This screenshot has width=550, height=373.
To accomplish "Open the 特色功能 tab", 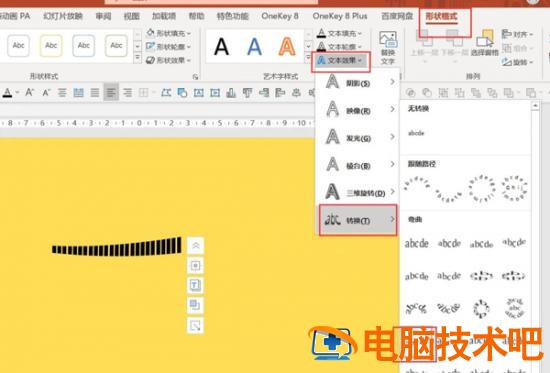I will (232, 16).
